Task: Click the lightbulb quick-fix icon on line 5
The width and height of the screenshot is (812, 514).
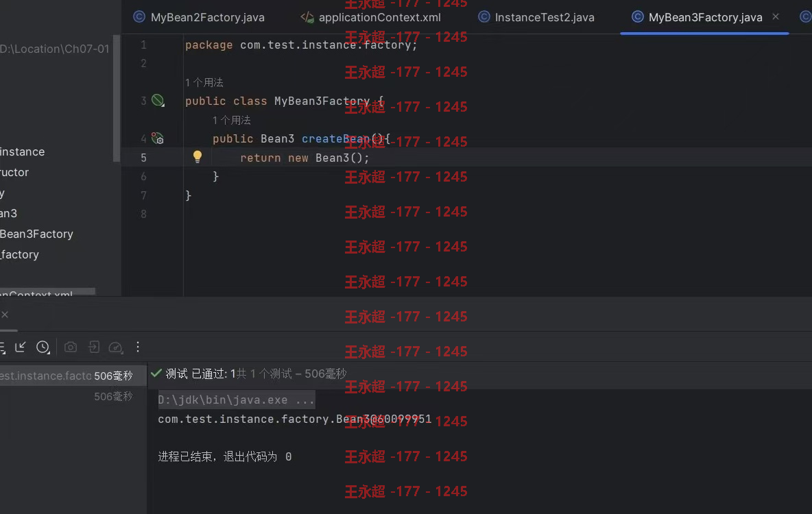Action: click(198, 157)
